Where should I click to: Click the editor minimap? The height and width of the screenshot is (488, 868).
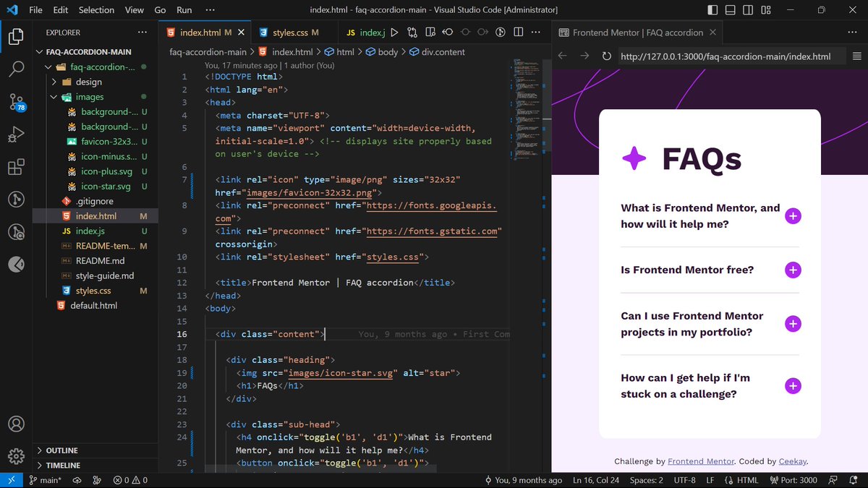[x=529, y=108]
